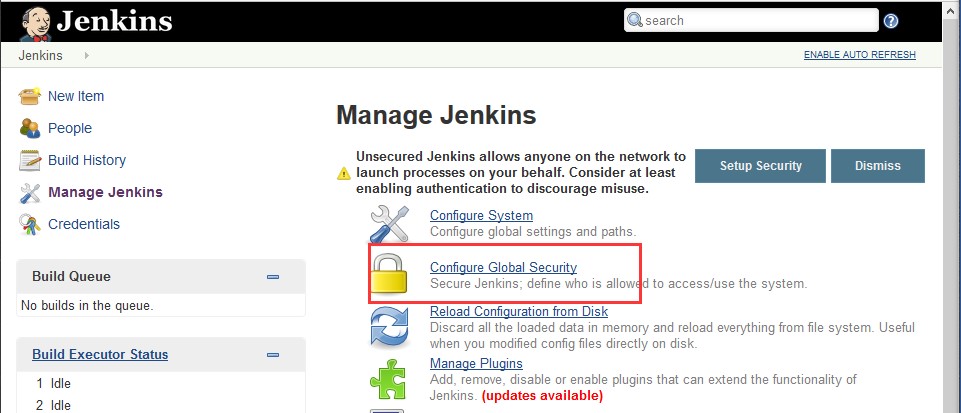Dismiss the unsecured Jenkins warning

(878, 166)
